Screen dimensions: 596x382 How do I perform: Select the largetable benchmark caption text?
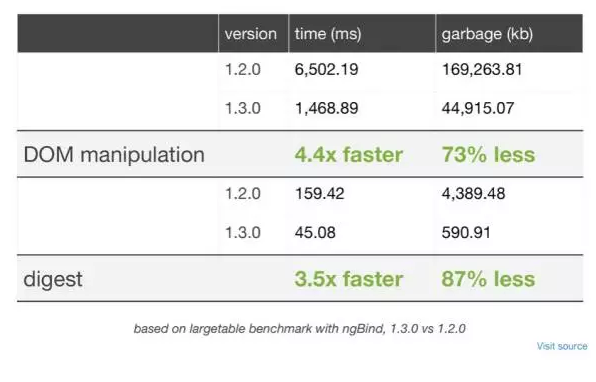300,328
